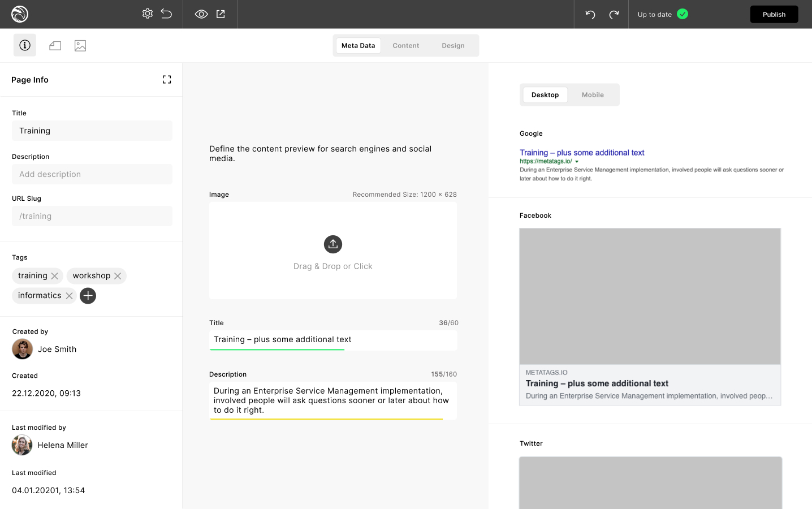The image size is (812, 509).
Task: Click the revert arrow beside settings gear
Action: (x=166, y=14)
